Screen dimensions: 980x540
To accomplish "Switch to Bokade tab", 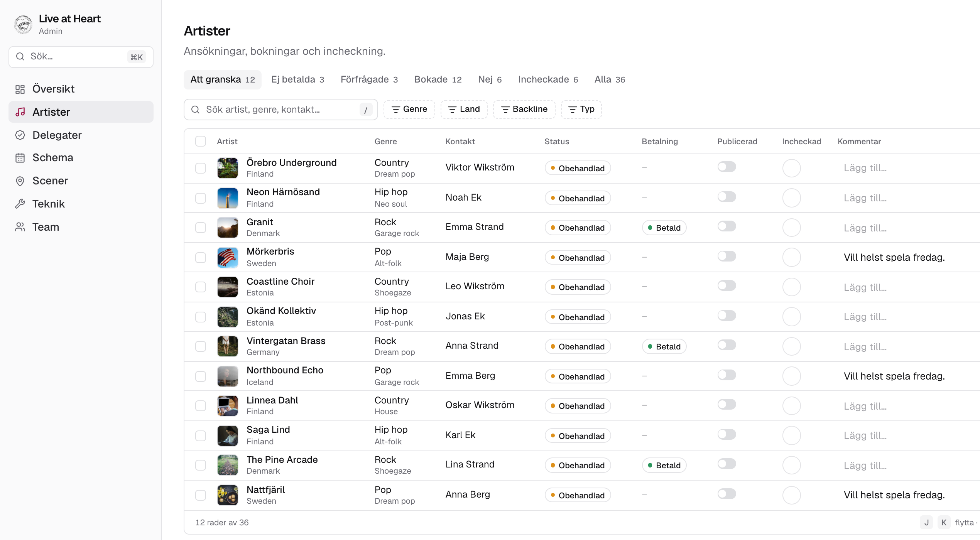I will click(438, 80).
